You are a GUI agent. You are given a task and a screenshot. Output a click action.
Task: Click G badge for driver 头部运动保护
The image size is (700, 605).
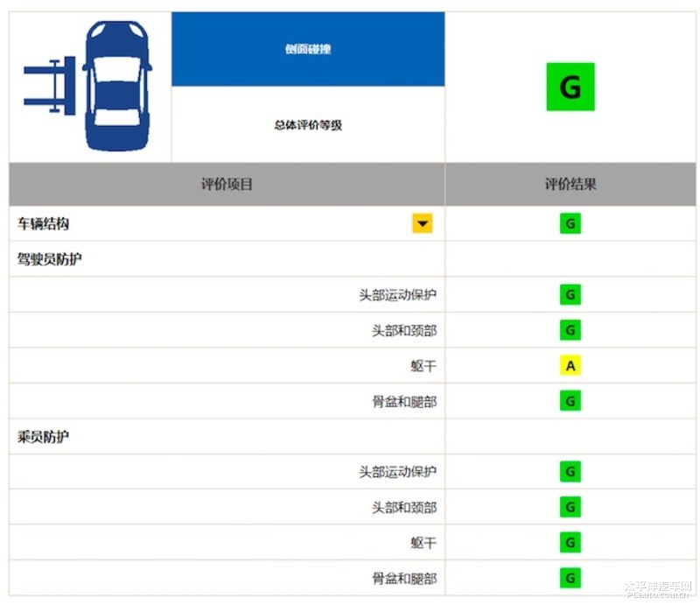pos(570,294)
